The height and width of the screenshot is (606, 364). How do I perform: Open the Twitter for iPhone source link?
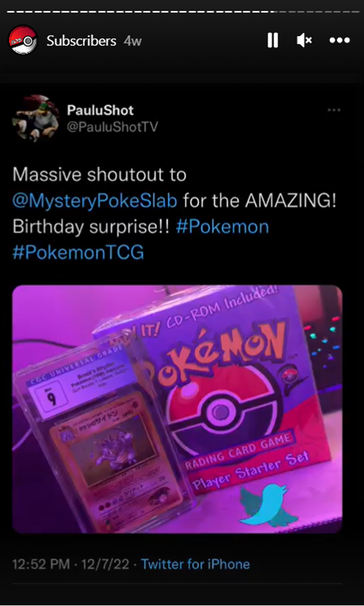[x=195, y=564]
